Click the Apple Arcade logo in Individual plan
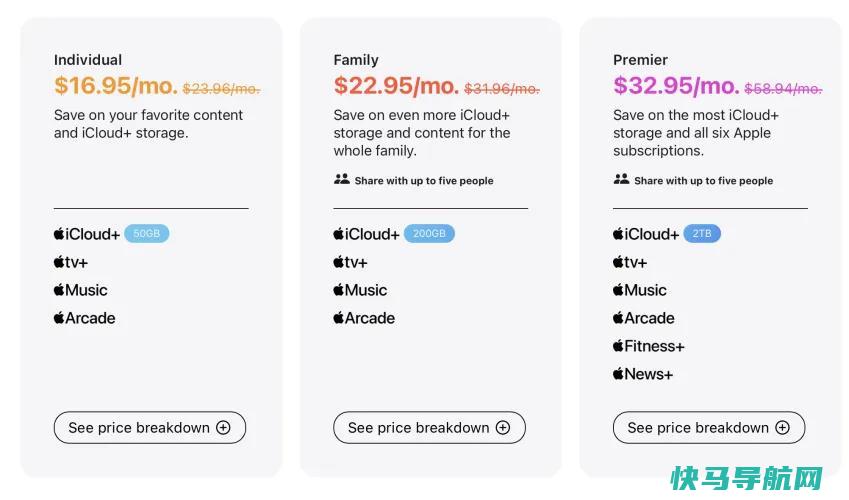 tap(84, 318)
